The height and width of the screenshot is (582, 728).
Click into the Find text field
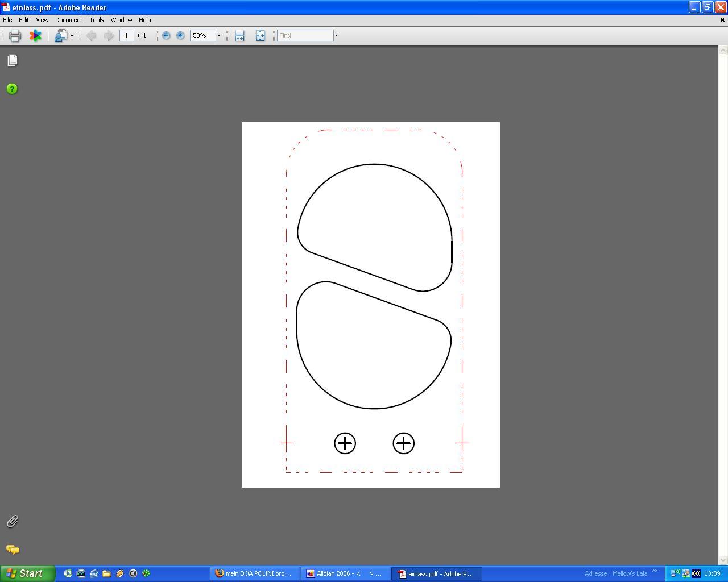click(x=305, y=36)
